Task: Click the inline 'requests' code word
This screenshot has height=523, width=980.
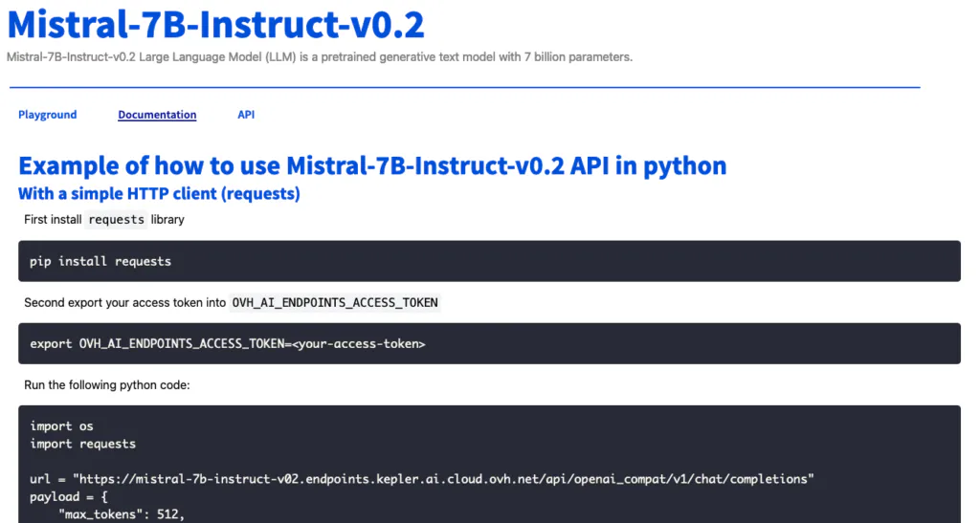Action: 116,220
